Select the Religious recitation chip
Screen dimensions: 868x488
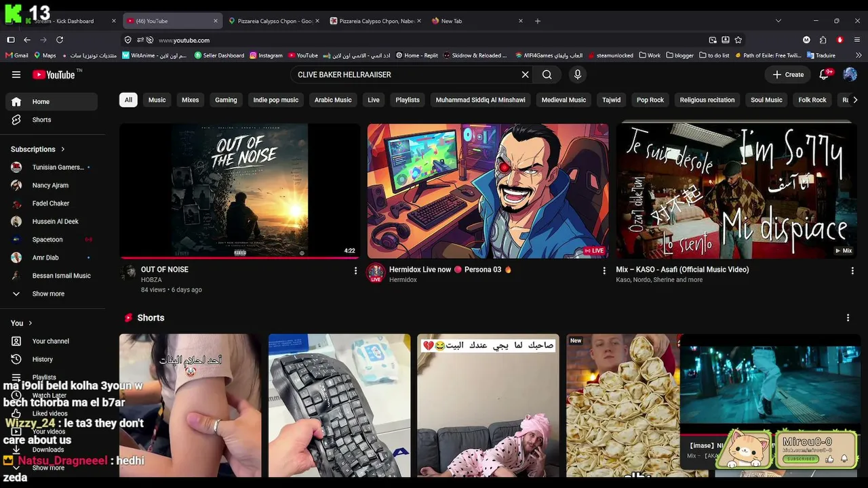coord(707,100)
